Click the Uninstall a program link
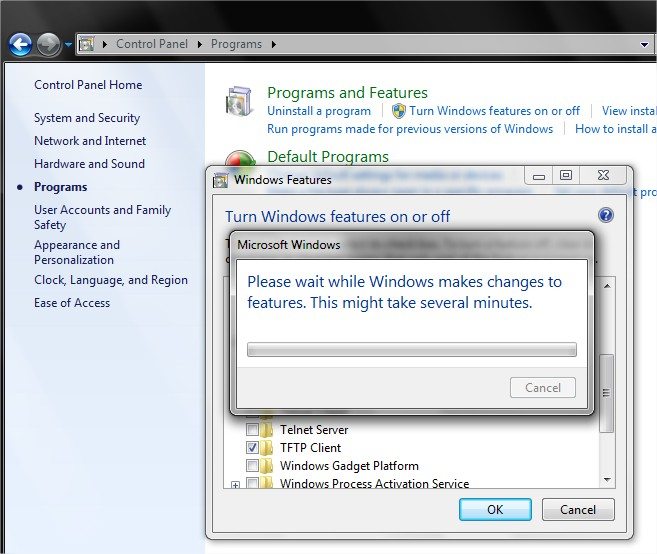657x554 pixels. (318, 111)
